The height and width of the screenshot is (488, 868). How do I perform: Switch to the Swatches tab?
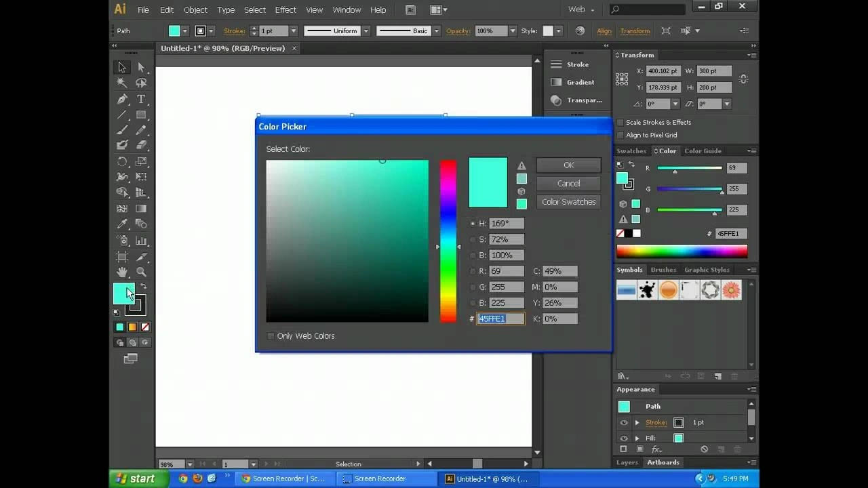coord(631,150)
